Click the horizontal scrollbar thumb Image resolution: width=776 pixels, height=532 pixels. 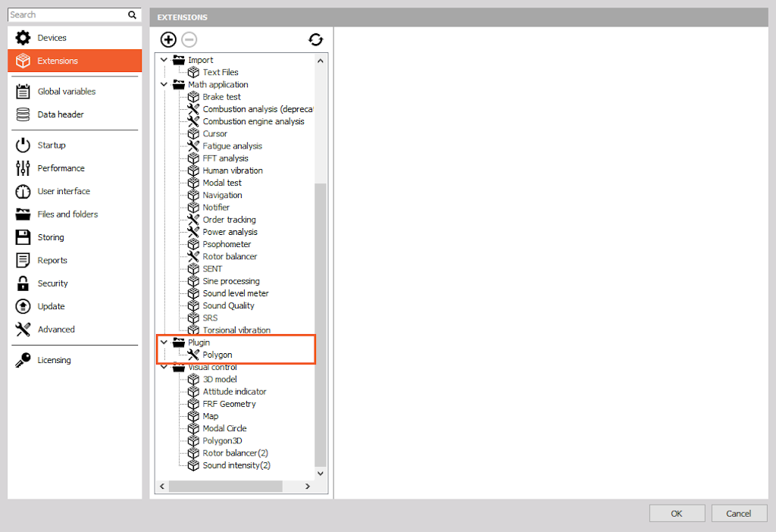[226, 487]
